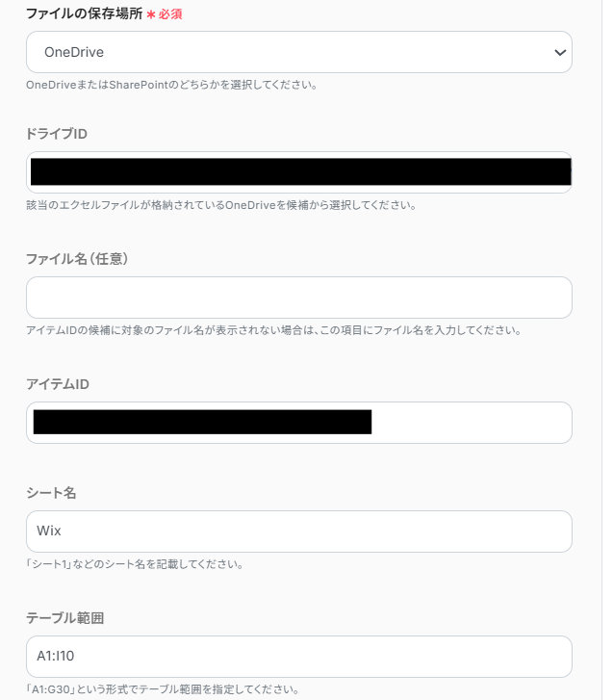Viewport: 613px width, 700px height.
Task: Click the シート名 label
Action: coord(51,492)
